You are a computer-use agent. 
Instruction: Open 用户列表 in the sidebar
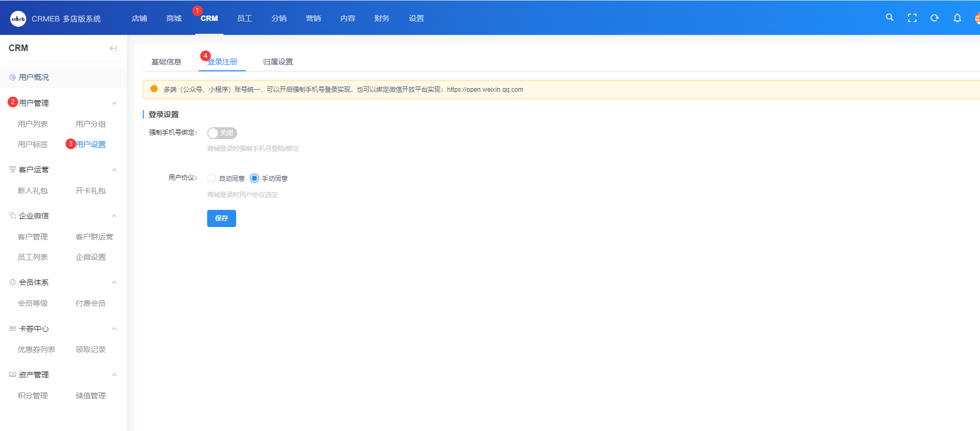click(x=33, y=124)
